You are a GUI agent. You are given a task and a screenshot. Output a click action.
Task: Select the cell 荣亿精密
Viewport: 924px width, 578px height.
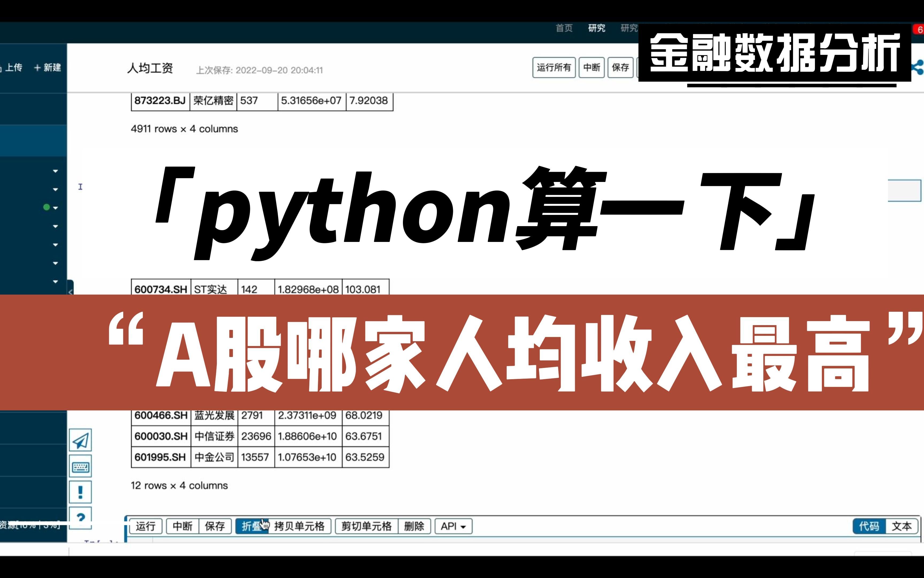(x=213, y=101)
